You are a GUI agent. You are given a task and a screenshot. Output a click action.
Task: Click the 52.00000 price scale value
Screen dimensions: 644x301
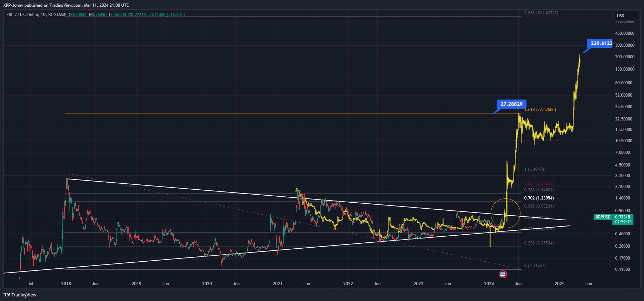[x=624, y=95]
